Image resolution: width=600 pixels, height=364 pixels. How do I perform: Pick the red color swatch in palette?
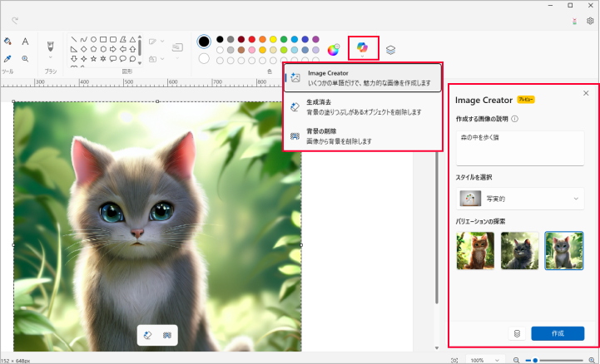pyautogui.click(x=251, y=39)
